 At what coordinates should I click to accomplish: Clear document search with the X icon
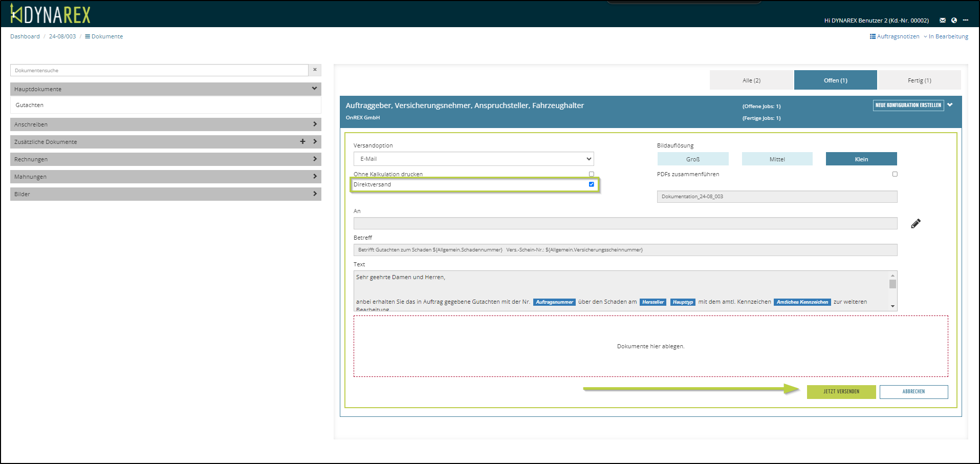coord(315,70)
